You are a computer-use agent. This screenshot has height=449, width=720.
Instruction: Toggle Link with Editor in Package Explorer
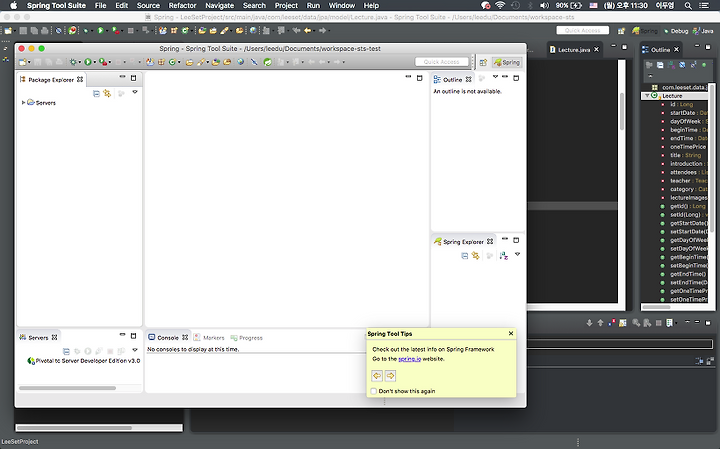point(107,93)
